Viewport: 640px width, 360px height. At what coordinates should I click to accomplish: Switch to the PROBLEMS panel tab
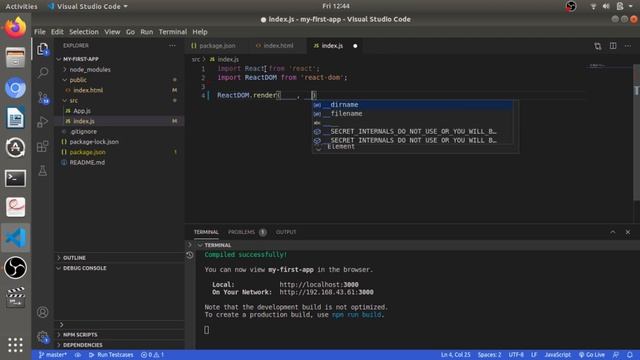pyautogui.click(x=247, y=232)
